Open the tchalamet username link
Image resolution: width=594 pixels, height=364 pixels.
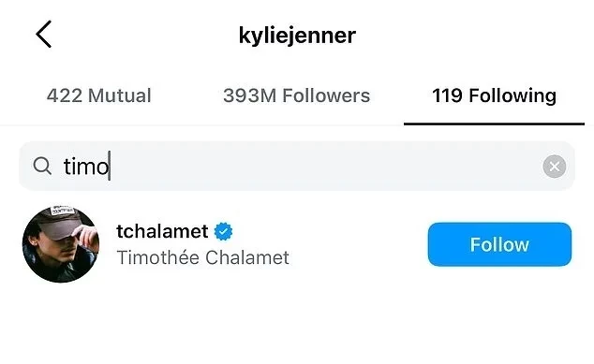(162, 231)
